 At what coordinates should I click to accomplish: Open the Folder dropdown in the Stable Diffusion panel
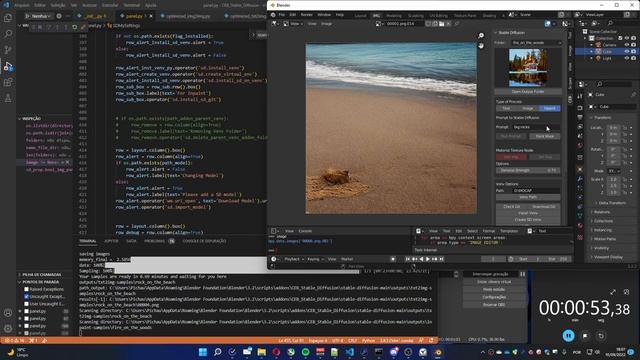[x=536, y=42]
